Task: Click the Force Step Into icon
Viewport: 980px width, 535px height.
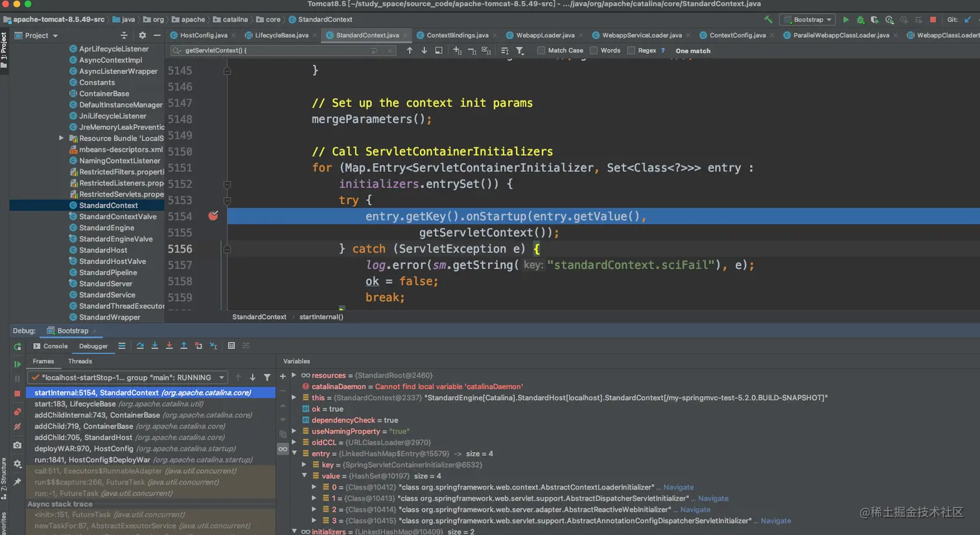Action: [x=169, y=346]
